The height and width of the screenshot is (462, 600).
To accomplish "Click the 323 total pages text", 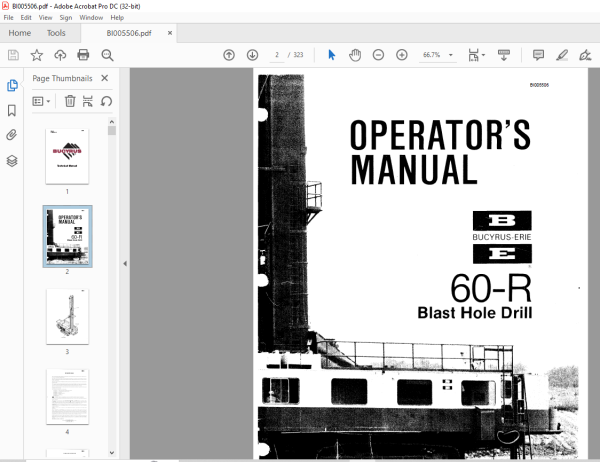I will (298, 55).
